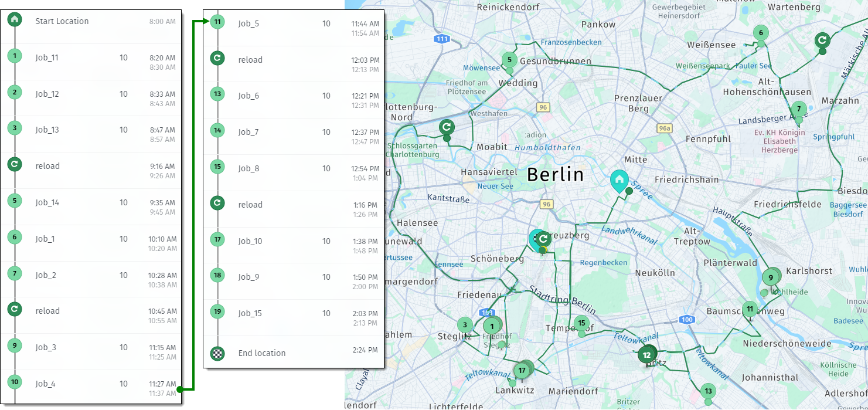Select the checkered End location flag icon
The height and width of the screenshot is (410, 868).
coord(217,353)
